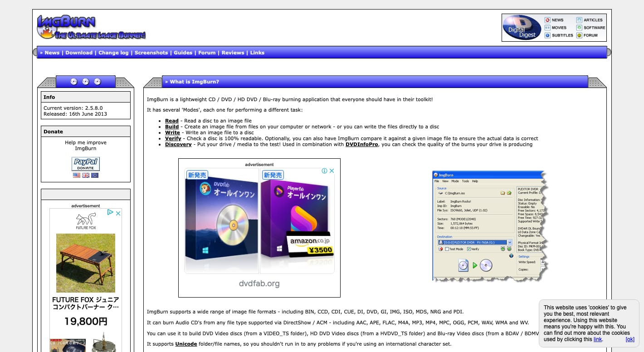This screenshot has width=644, height=352.
Task: Click the FUTURE FOX ad title text
Action: click(86, 303)
